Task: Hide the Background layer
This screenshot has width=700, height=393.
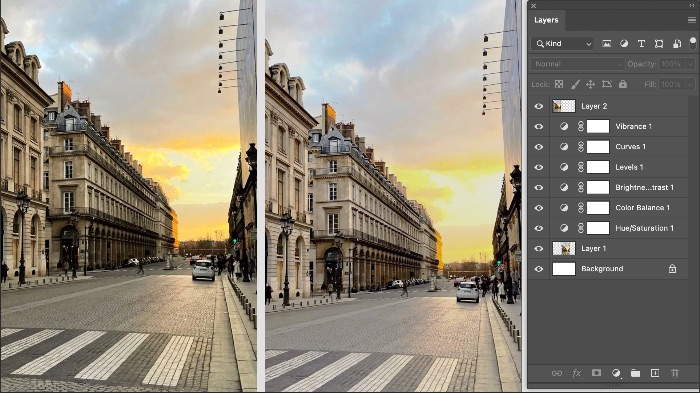Action: coord(539,269)
